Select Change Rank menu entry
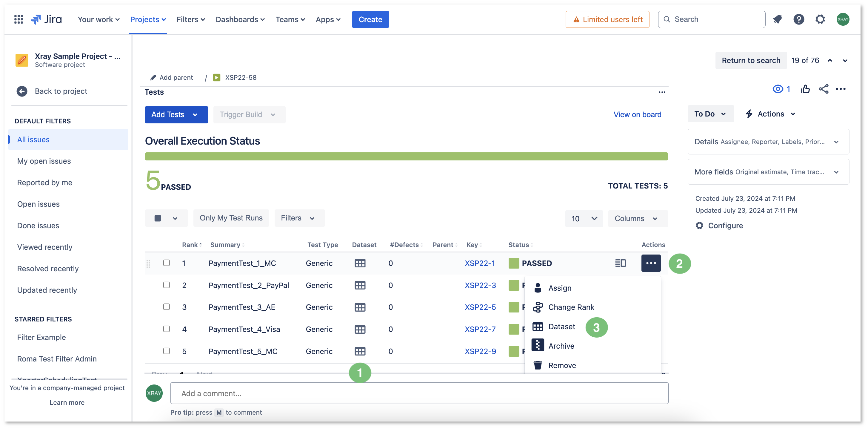This screenshot has width=868, height=429. coord(593,307)
